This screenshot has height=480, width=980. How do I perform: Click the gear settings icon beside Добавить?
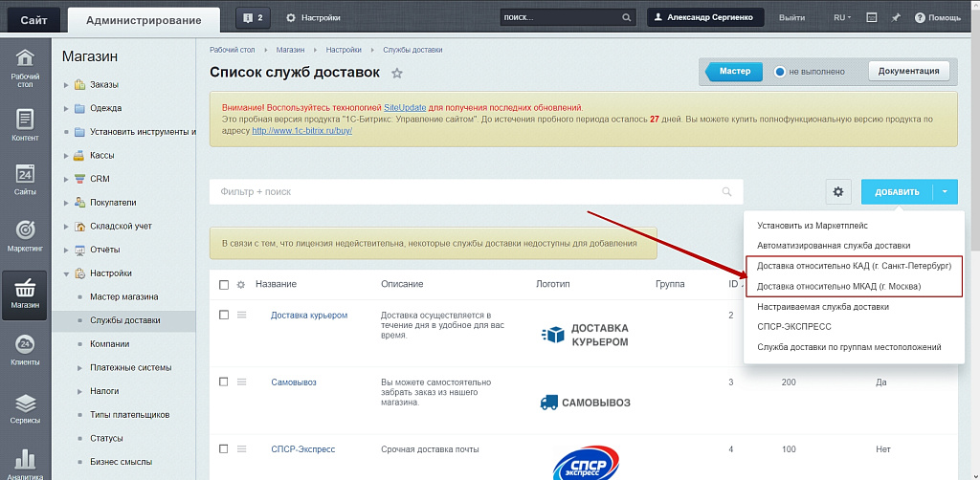point(838,192)
